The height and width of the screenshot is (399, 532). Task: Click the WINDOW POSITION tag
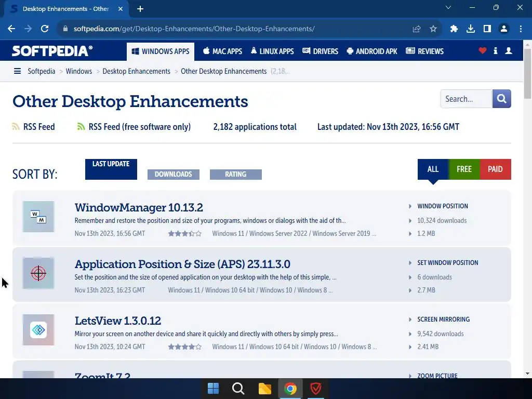click(x=443, y=206)
